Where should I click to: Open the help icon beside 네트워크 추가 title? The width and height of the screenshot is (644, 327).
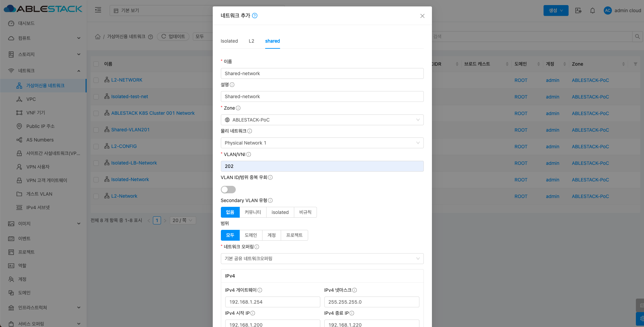(255, 16)
